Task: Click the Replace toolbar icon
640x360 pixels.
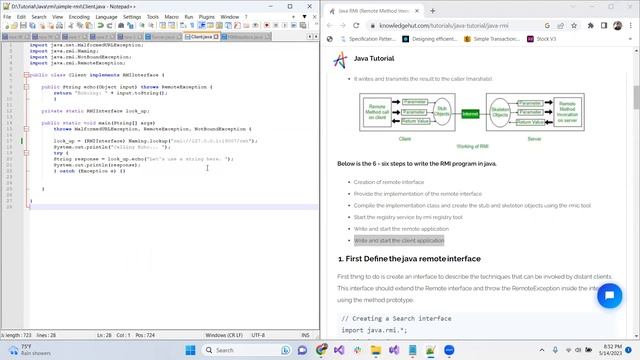Action: [x=130, y=25]
